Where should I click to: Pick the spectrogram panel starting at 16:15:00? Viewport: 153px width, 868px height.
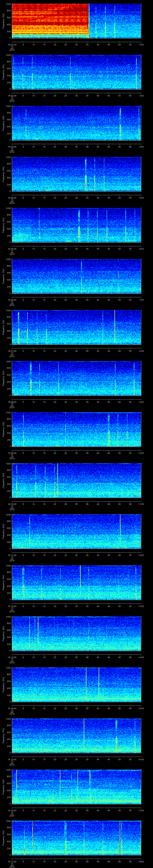[77, 736]
